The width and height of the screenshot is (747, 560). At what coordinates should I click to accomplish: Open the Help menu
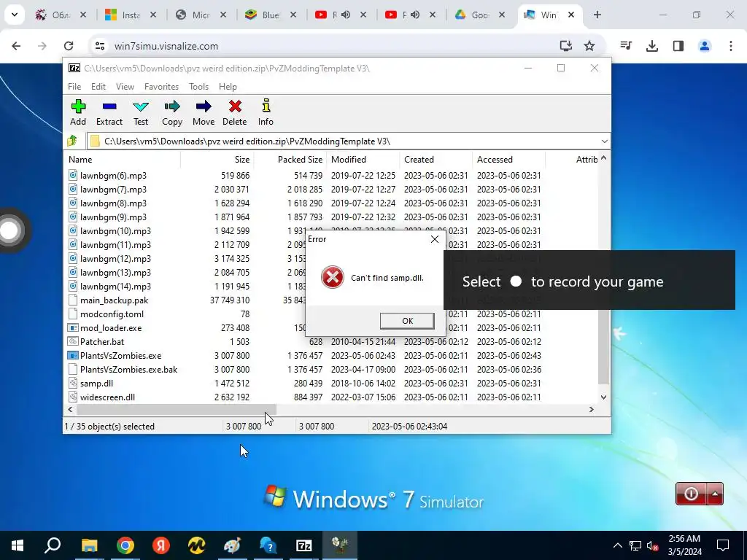click(x=228, y=87)
